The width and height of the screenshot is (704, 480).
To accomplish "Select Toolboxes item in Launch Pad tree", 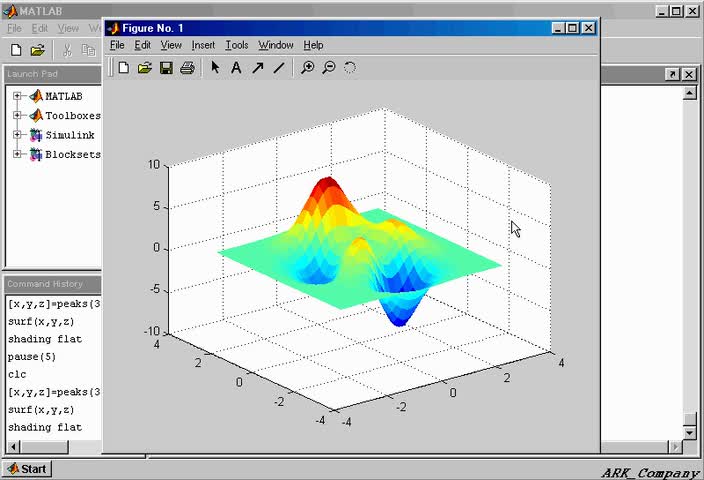I will [73, 115].
